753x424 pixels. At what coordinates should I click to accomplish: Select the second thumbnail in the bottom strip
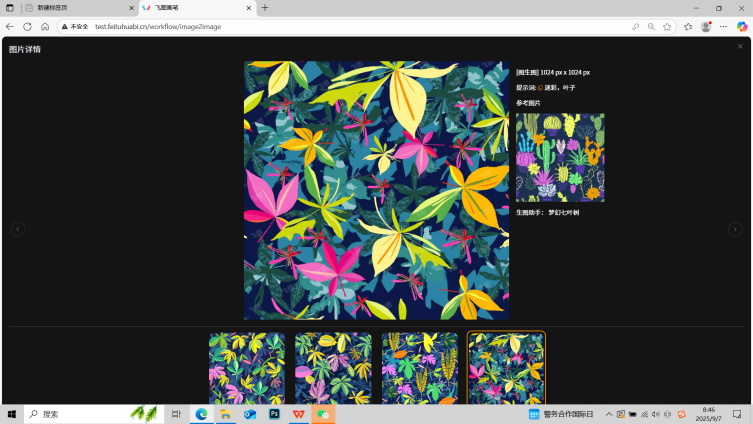pos(333,368)
